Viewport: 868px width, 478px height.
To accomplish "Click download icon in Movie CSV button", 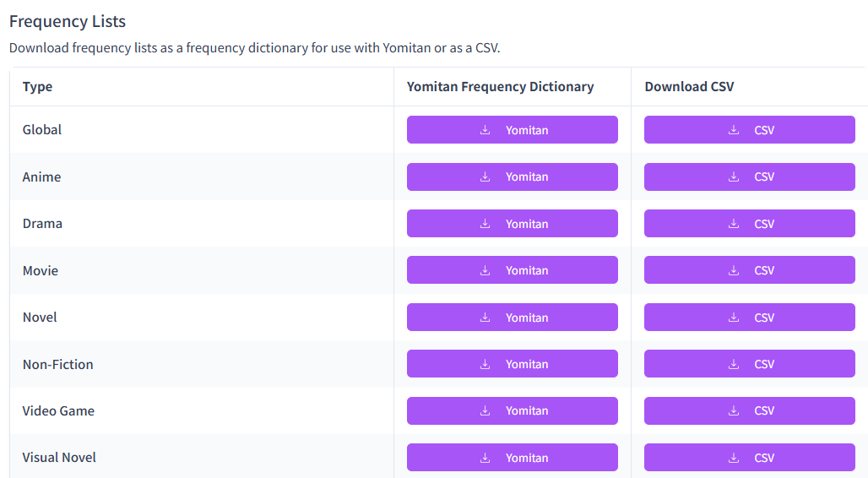I will click(734, 270).
